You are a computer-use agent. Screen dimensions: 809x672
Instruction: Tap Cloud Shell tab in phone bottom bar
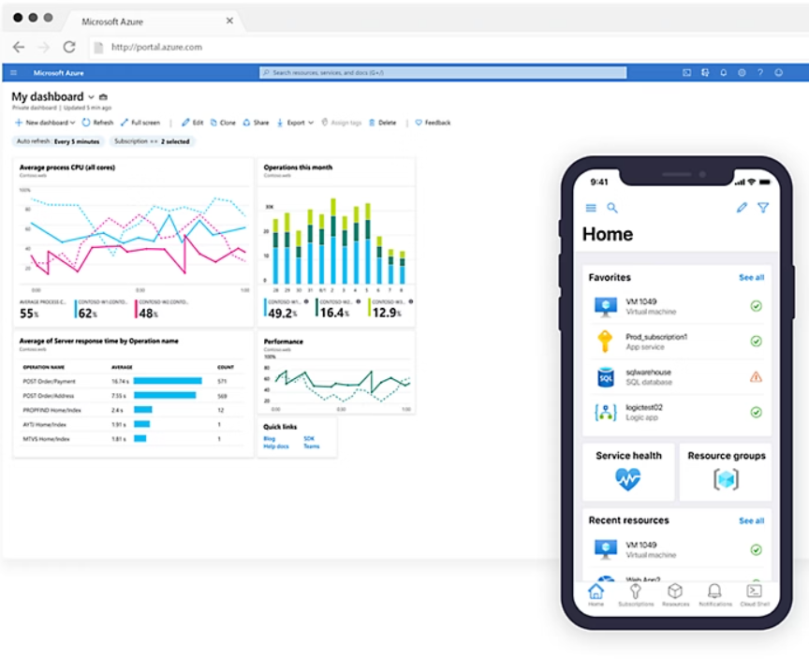[755, 594]
